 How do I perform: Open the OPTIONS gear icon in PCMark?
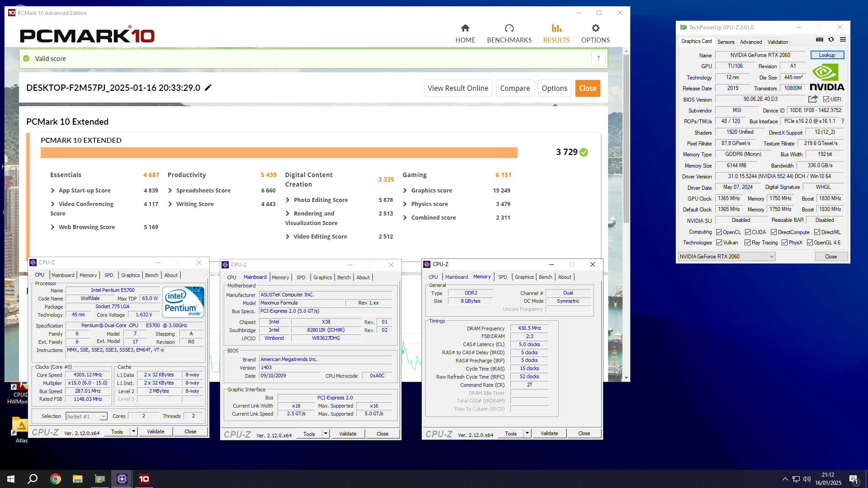[x=596, y=28]
